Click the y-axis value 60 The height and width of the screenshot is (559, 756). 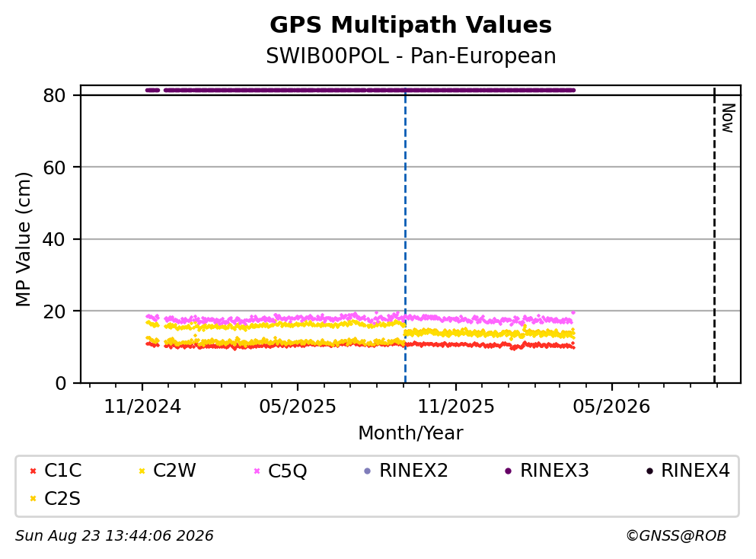55,168
